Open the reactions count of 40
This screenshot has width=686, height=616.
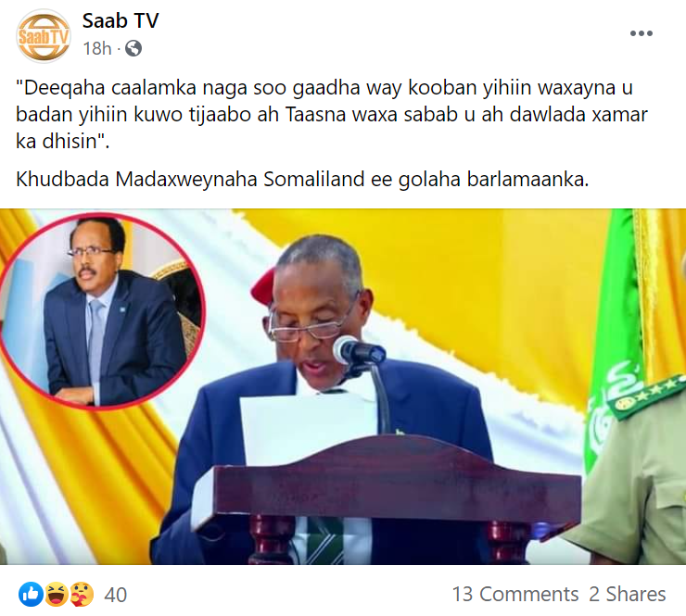pos(116,595)
